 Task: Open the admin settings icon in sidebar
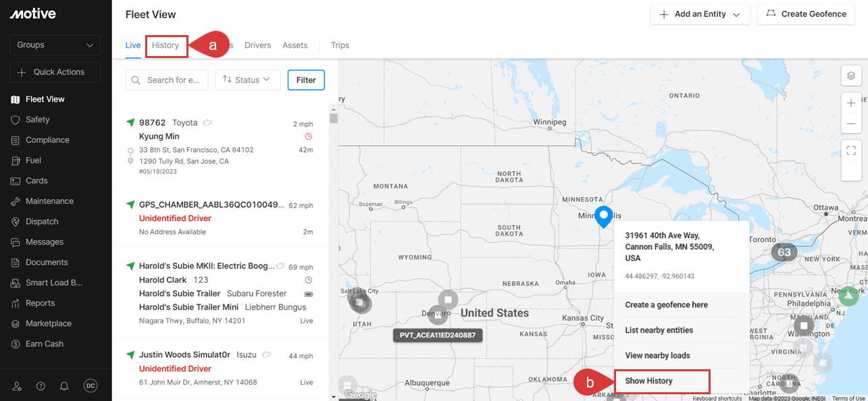[17, 386]
